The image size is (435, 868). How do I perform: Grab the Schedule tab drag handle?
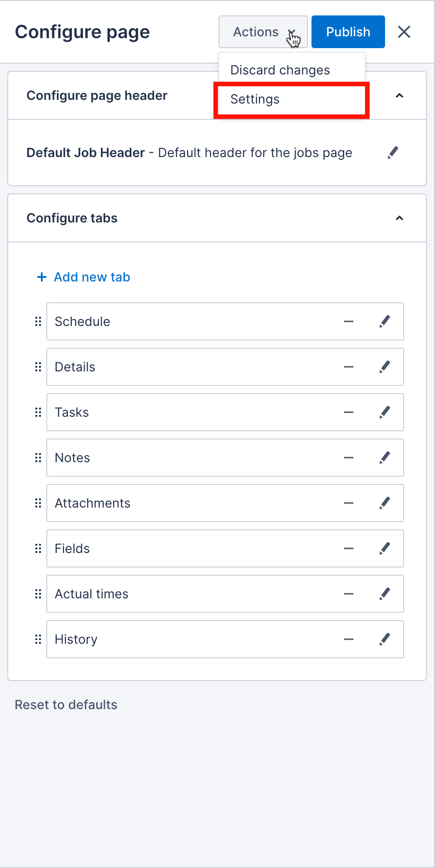click(x=38, y=321)
